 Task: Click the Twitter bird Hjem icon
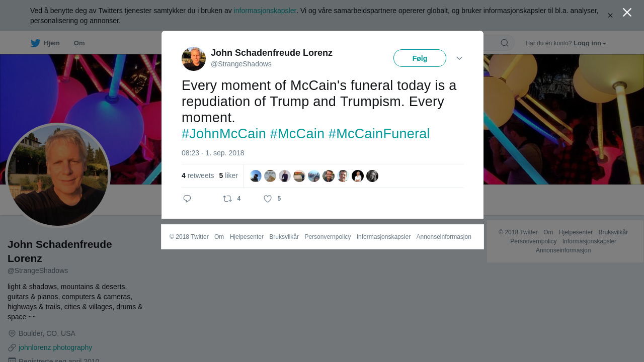[x=35, y=43]
